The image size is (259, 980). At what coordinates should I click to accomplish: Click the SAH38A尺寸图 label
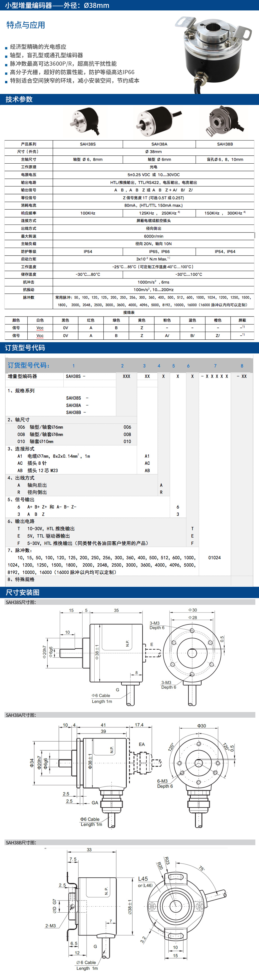click(x=21, y=715)
